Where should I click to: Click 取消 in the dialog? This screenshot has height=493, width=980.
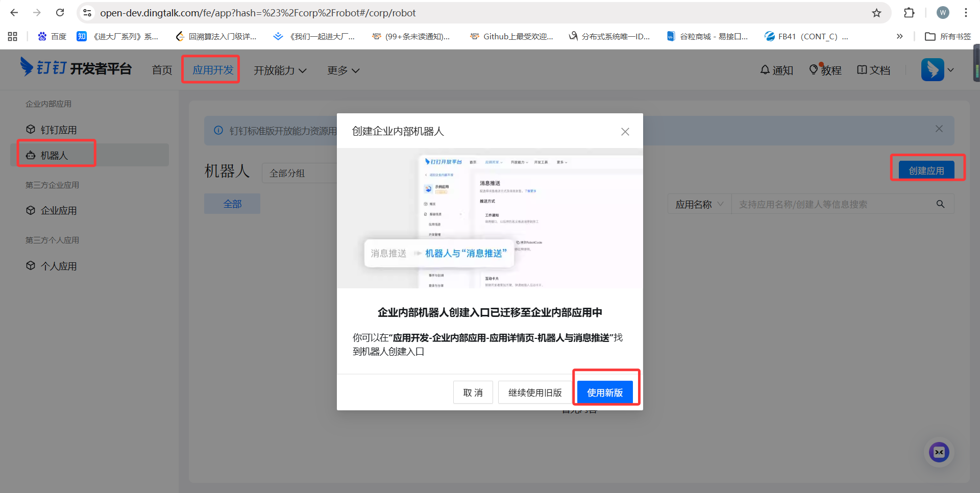coord(473,392)
